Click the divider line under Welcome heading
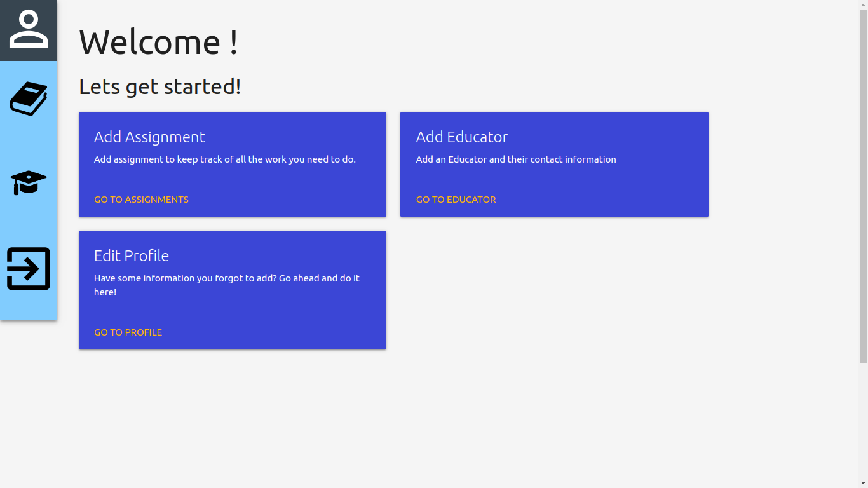Viewport: 868px width, 488px height. click(x=393, y=60)
